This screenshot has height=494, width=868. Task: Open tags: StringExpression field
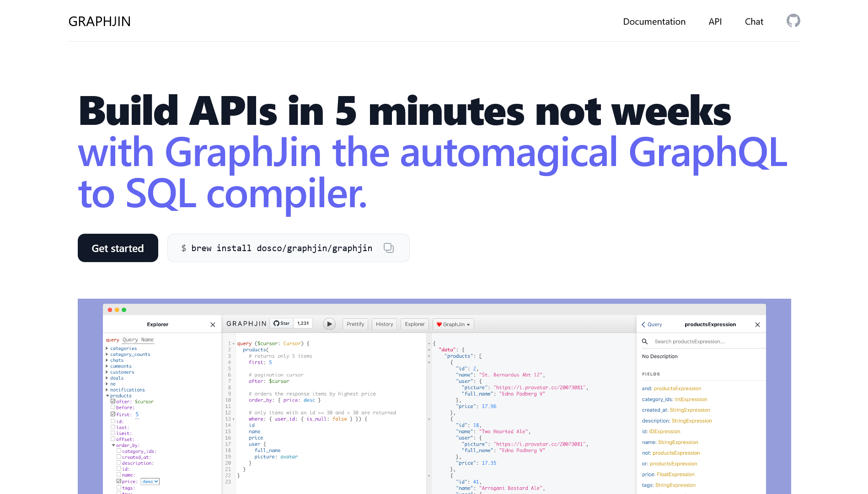coord(669,485)
